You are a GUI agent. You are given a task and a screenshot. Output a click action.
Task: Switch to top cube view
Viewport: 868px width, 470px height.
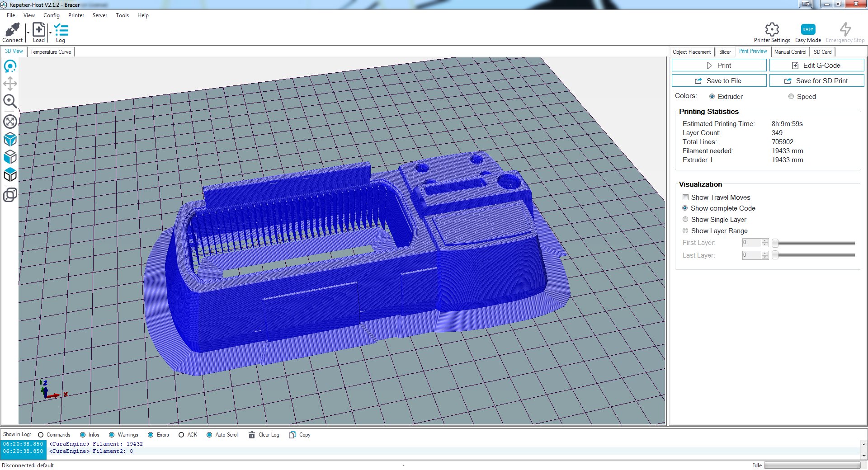pyautogui.click(x=10, y=175)
